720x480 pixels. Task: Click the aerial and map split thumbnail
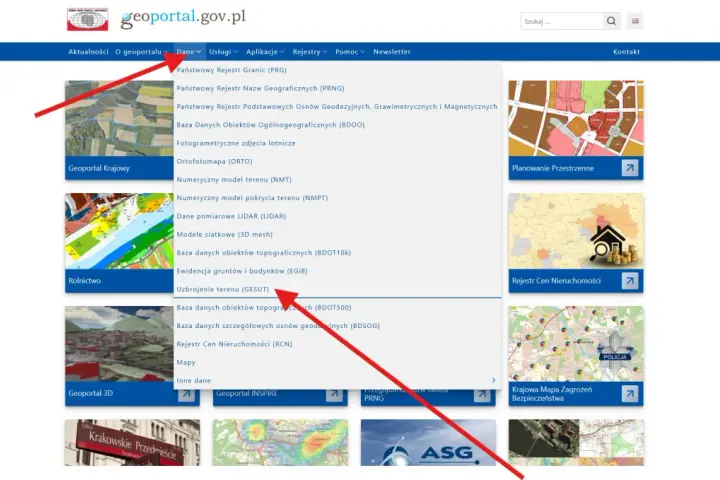click(576, 443)
